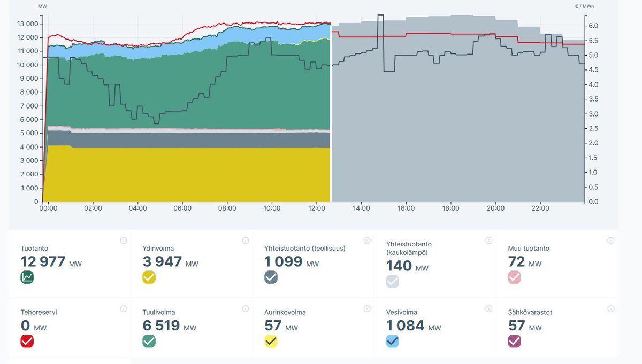Click the Tuulivoima info icon
This screenshot has width=642, height=364.
[x=246, y=308]
